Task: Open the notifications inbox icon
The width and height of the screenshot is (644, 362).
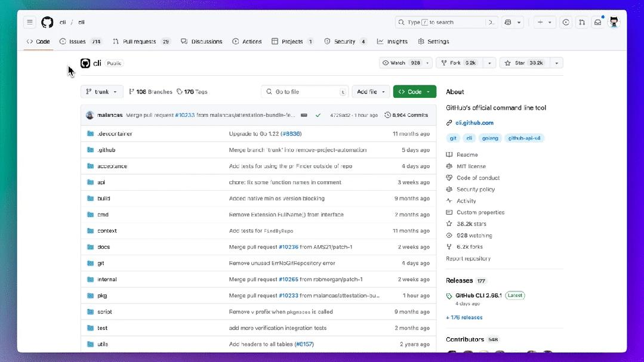Action: pos(598,22)
